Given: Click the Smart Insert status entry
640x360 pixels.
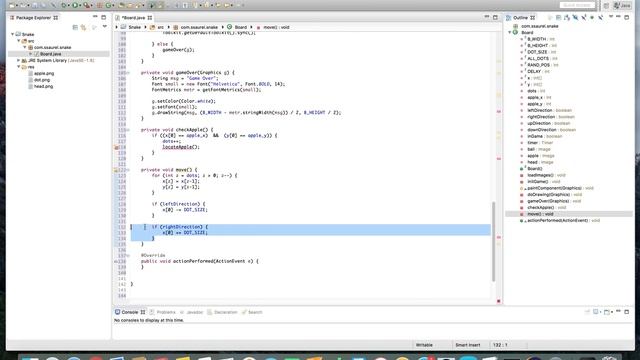Looking at the screenshot, I should pyautogui.click(x=468, y=345).
